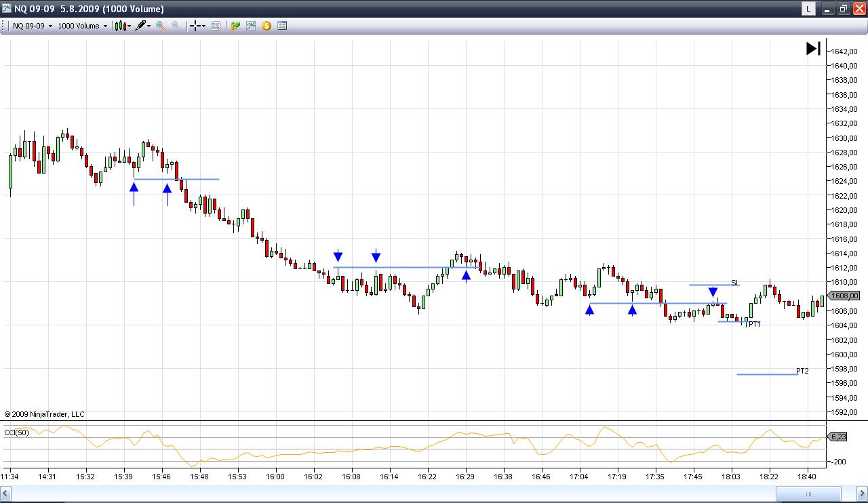Image resolution: width=868 pixels, height=503 pixels.
Task: Open the chart properties table icon
Action: click(x=282, y=26)
